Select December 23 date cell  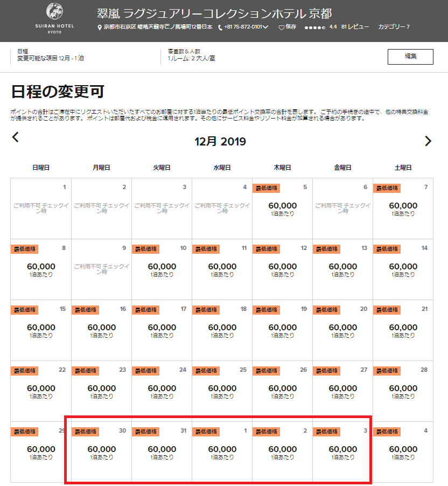[x=102, y=391]
